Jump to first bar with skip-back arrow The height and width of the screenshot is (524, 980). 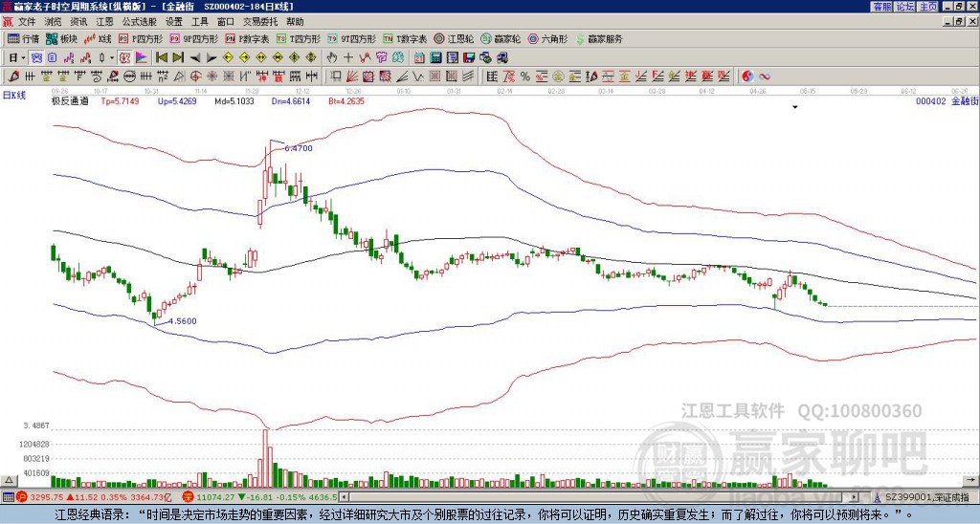click(162, 58)
